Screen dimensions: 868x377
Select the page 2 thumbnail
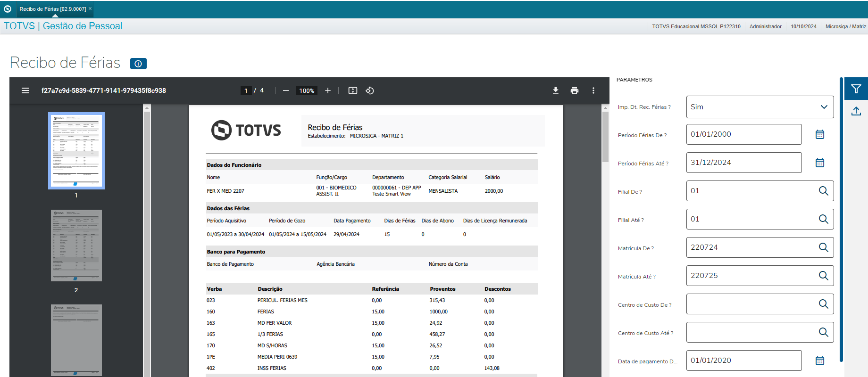(x=76, y=246)
